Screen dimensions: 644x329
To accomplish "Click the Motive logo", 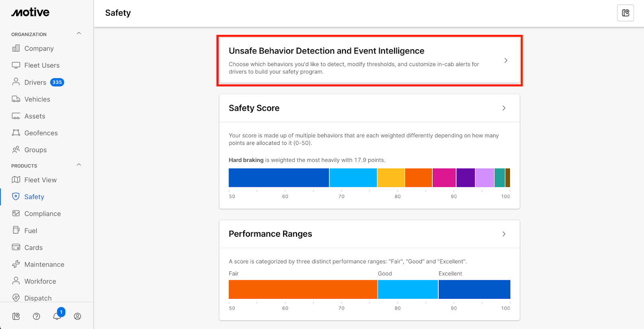I will [30, 12].
